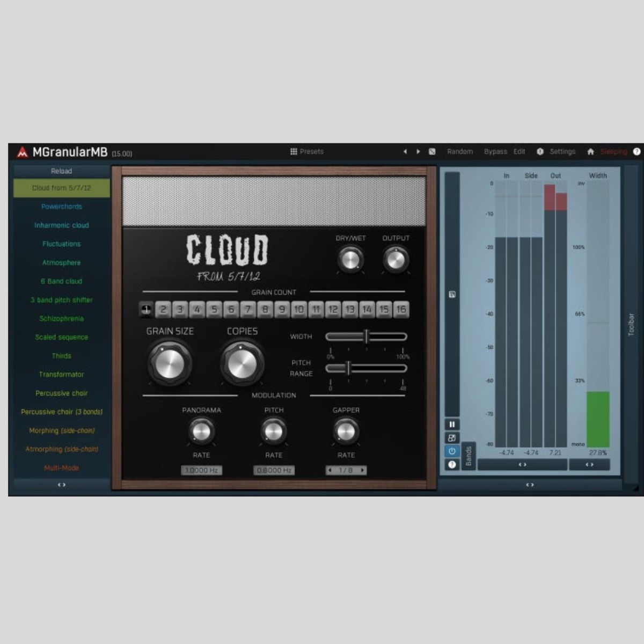Screen dimensions: 644x644
Task: Select grain count 12
Action: (333, 309)
